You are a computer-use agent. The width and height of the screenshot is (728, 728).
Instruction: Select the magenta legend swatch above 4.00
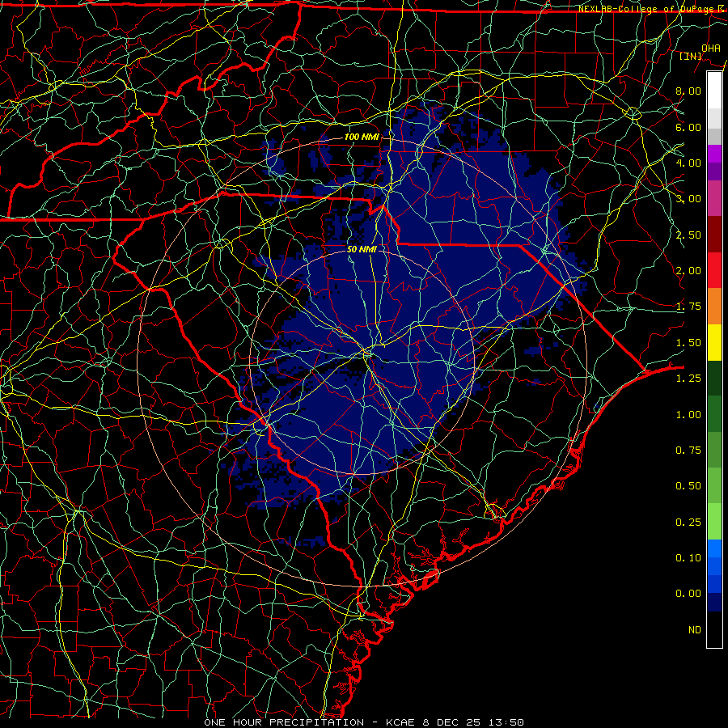click(x=714, y=154)
